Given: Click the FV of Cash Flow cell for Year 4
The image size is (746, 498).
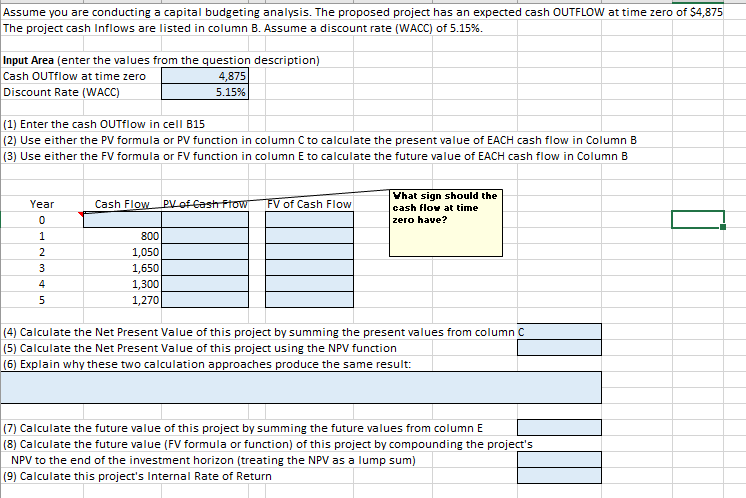Looking at the screenshot, I should pos(309,284).
